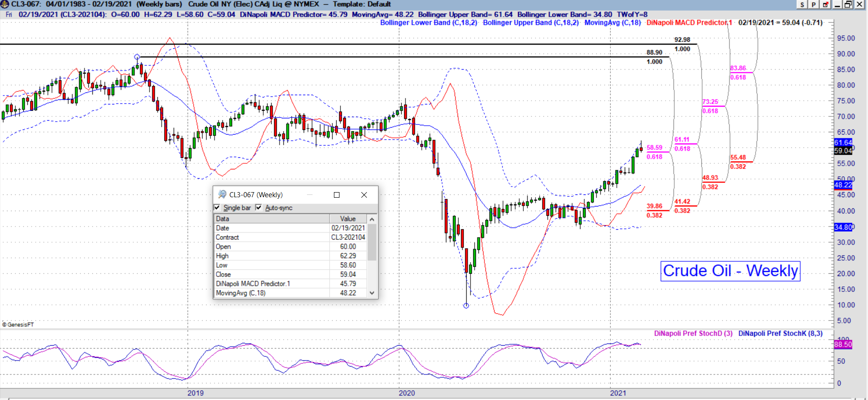This screenshot has height=400, width=868.
Task: Select the Contract row label
Action: click(x=227, y=237)
